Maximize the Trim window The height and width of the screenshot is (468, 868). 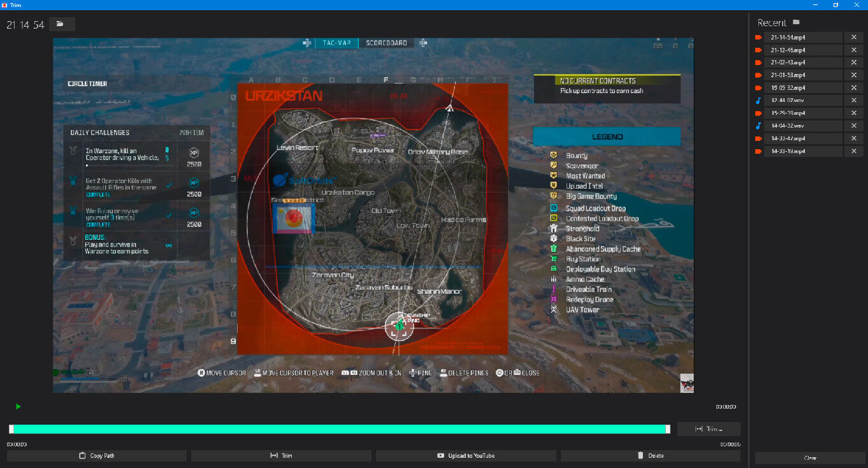835,4
